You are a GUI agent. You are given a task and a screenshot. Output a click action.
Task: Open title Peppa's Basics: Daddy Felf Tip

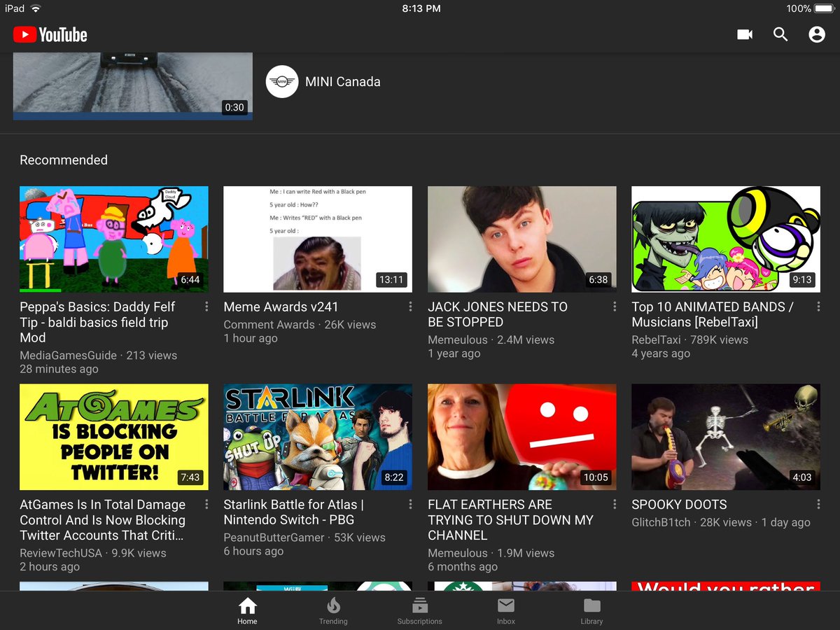(x=98, y=322)
